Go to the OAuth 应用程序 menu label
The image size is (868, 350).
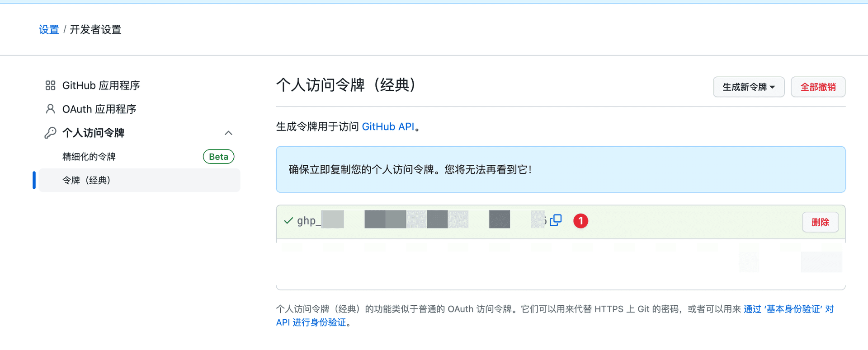coord(99,109)
